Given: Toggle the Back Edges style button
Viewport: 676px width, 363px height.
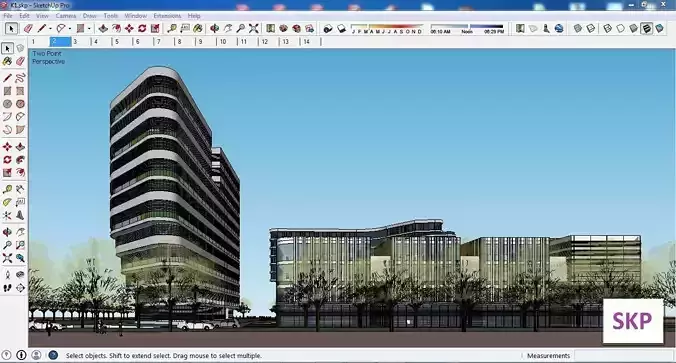Looking at the screenshot, I should pyautogui.click(x=591, y=28).
